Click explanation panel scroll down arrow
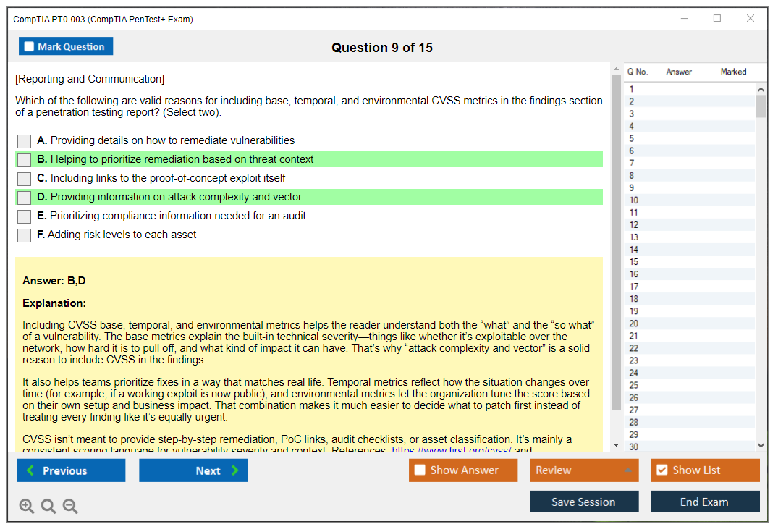This screenshot has height=532, width=778. 616,445
